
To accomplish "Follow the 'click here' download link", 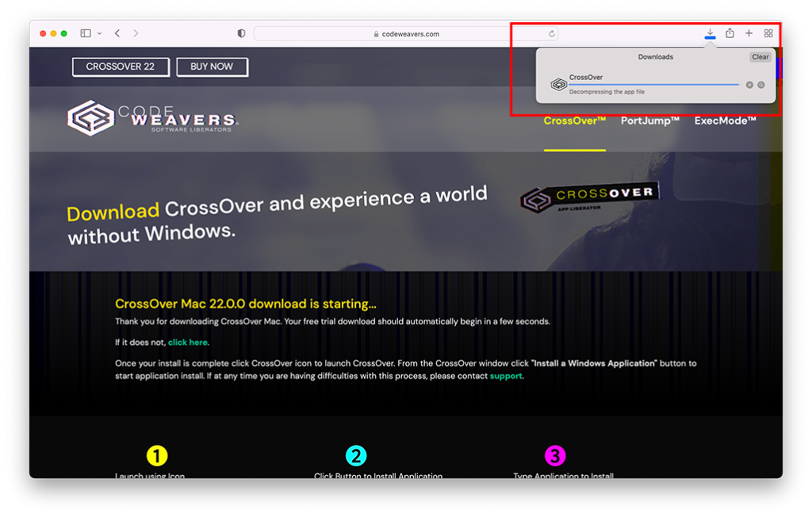I will click(187, 343).
